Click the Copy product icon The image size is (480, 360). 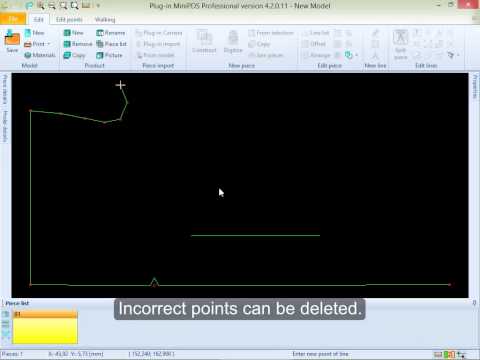pos(67,55)
